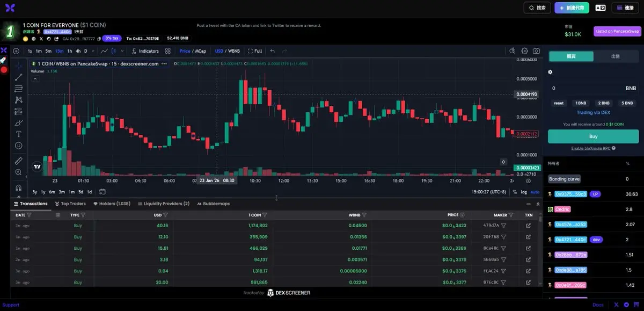Reset the BNB amount
Screen dimensions: 644x311
click(x=559, y=103)
